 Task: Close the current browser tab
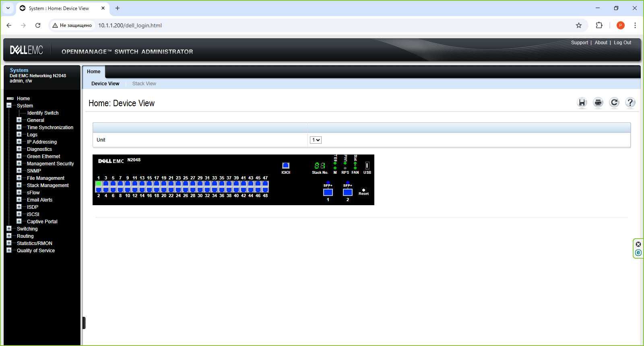(x=103, y=8)
